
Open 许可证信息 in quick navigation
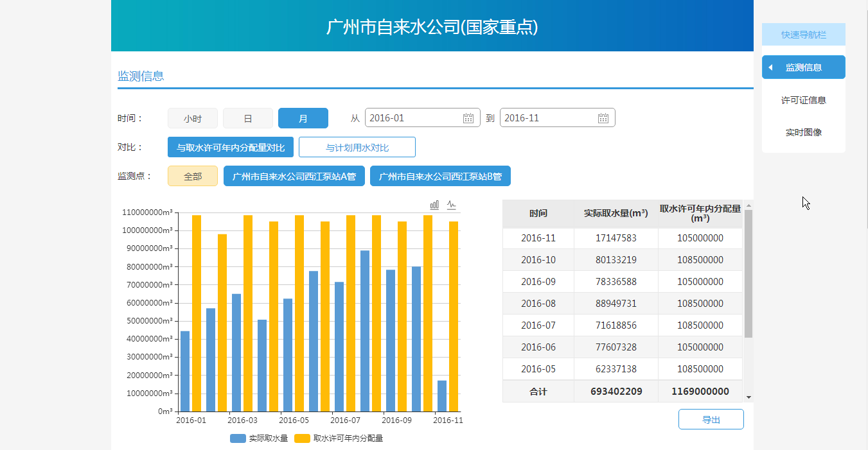[804, 100]
